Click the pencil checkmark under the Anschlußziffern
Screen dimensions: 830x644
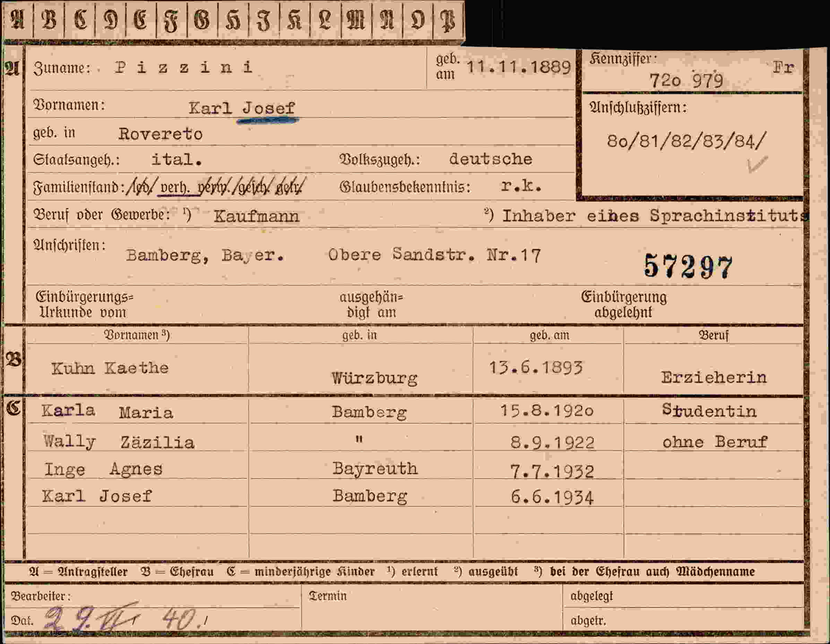(757, 164)
